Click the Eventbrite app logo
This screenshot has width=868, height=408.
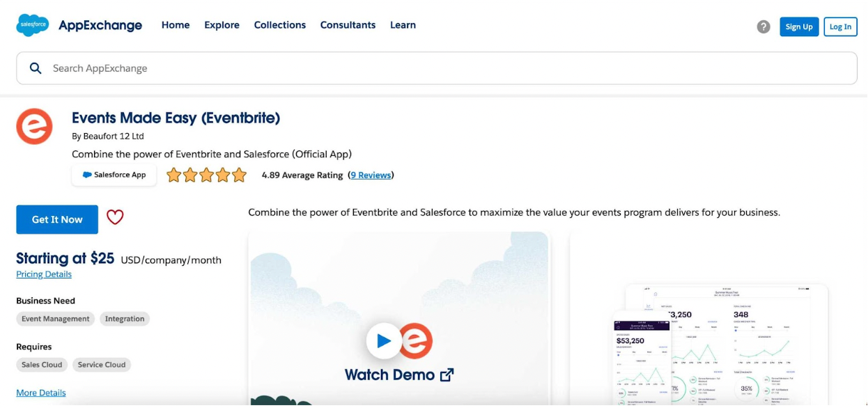point(35,126)
